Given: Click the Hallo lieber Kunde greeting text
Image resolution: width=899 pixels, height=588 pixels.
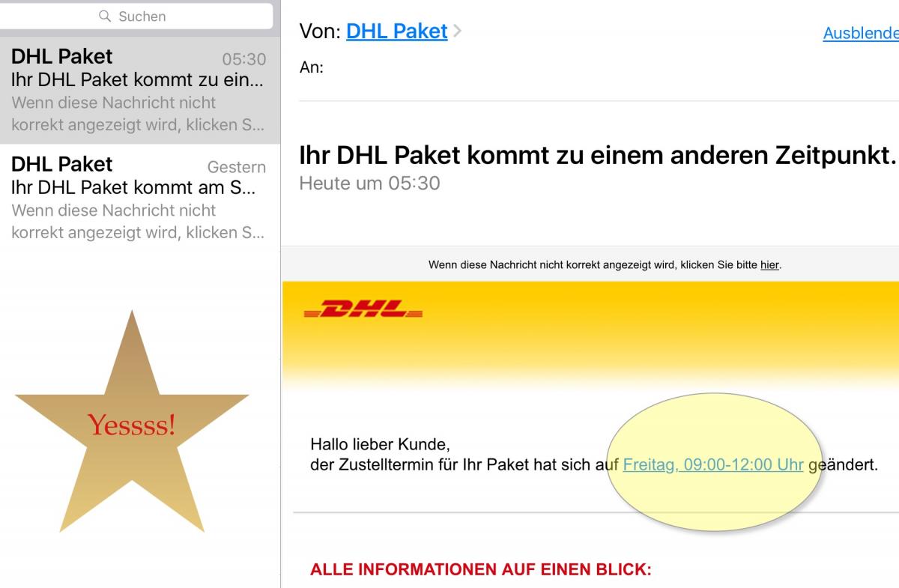Looking at the screenshot, I should 380,445.
